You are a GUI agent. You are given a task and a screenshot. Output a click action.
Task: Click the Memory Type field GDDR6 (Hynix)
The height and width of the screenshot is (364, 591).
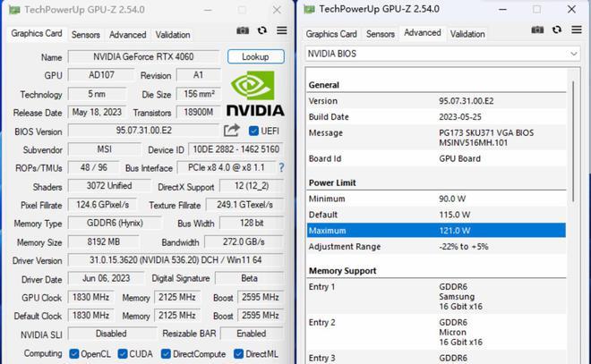pos(115,224)
